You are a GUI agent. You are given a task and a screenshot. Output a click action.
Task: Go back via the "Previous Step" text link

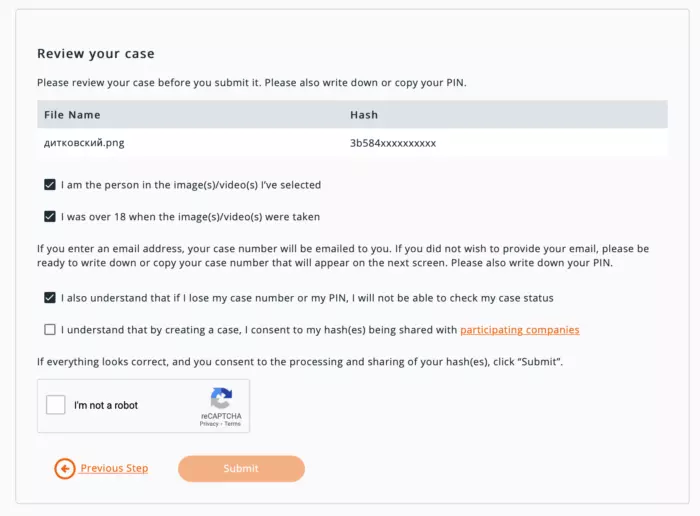point(114,468)
